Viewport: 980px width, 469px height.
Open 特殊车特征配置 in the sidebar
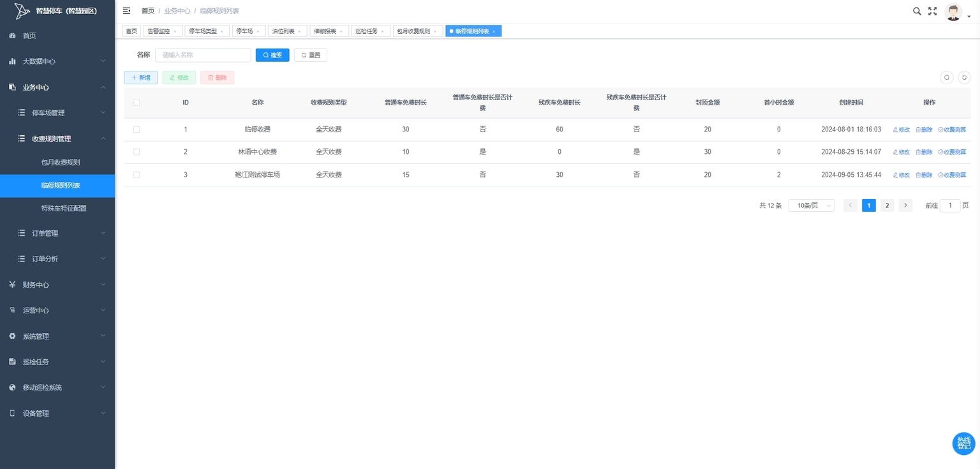(x=64, y=208)
